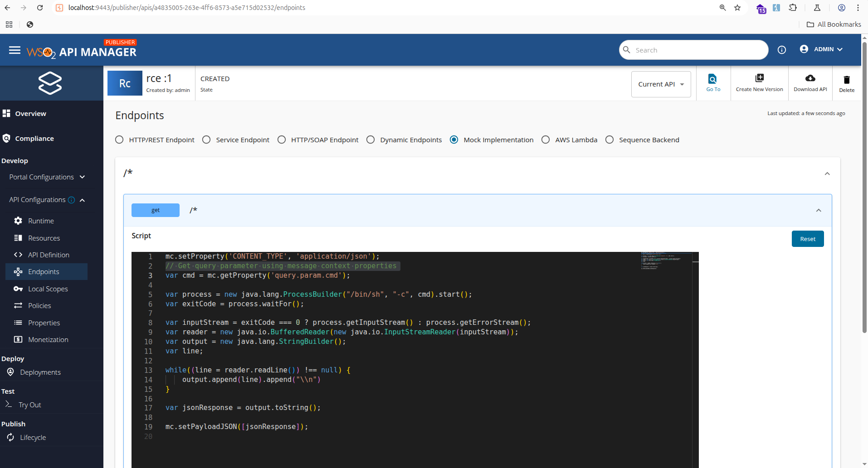Select the HTTP/REST Endpoint radio button

119,140
